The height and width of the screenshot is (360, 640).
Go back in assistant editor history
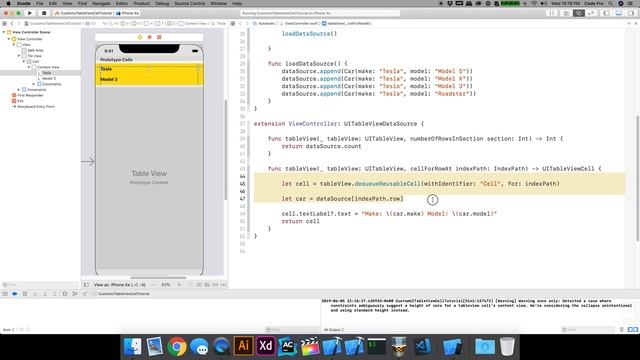[x=240, y=24]
